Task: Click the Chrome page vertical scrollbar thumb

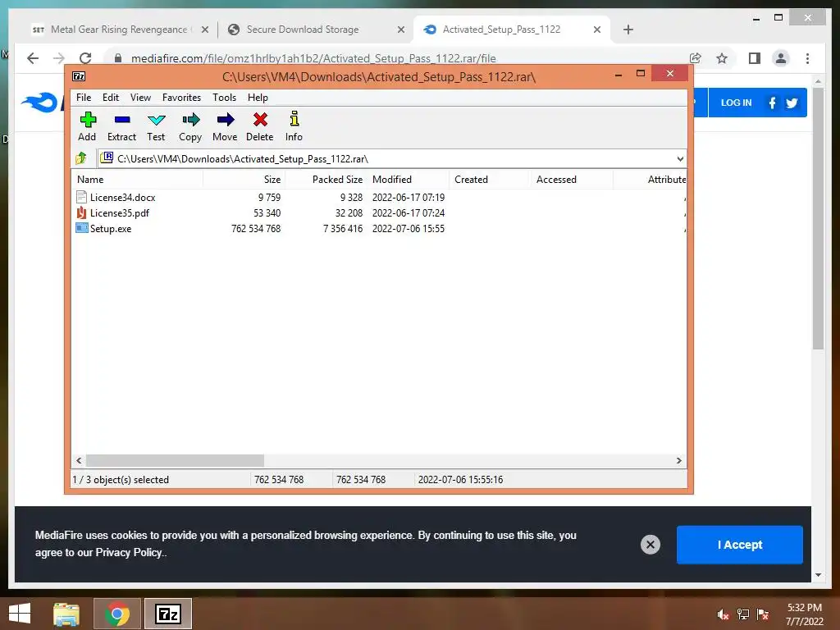Action: (x=818, y=218)
